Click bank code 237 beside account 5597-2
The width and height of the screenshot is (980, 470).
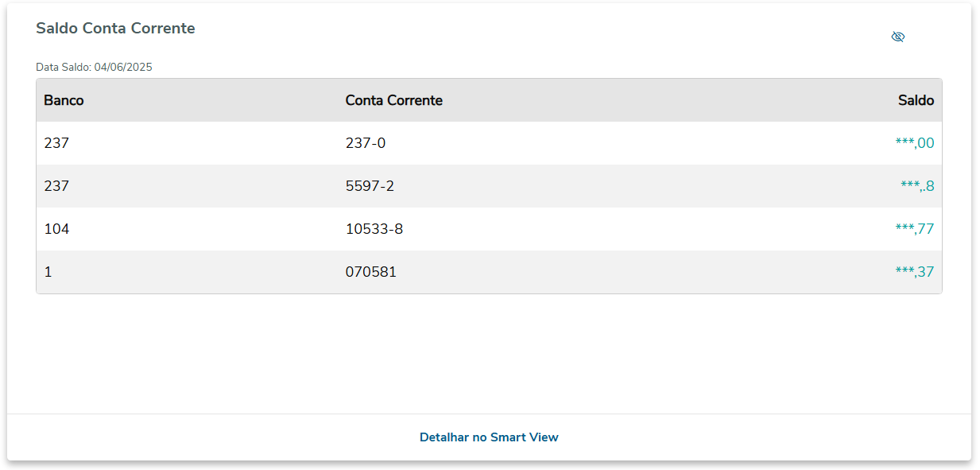pos(56,186)
